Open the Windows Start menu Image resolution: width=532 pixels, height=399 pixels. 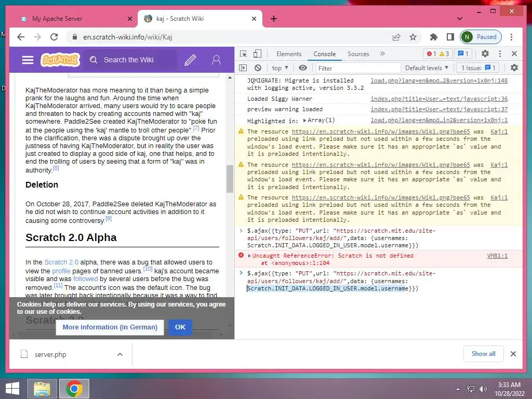12,389
